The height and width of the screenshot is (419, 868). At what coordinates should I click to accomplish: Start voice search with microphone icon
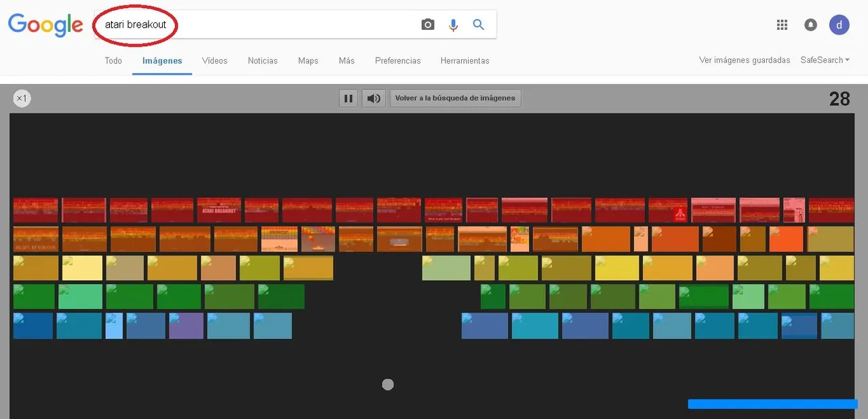[453, 25]
